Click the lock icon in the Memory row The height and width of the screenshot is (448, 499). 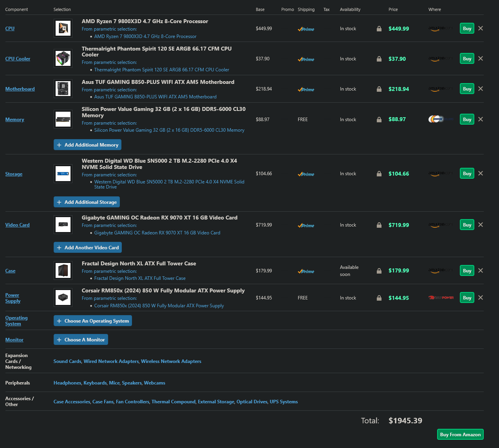click(379, 120)
